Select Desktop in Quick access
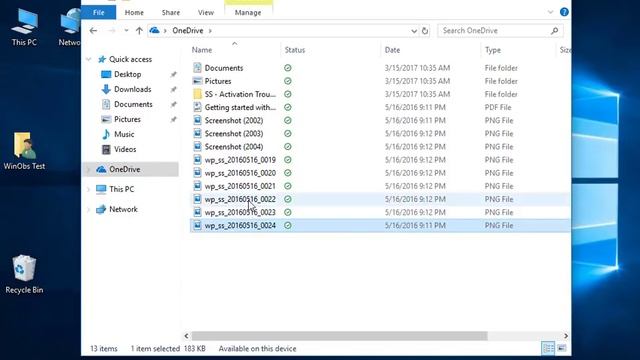The height and width of the screenshot is (360, 640). [127, 74]
